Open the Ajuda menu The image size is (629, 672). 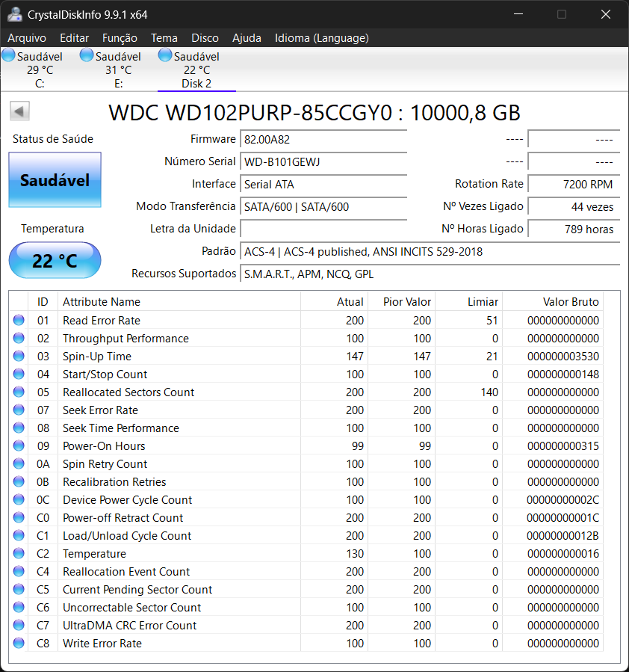pyautogui.click(x=247, y=38)
